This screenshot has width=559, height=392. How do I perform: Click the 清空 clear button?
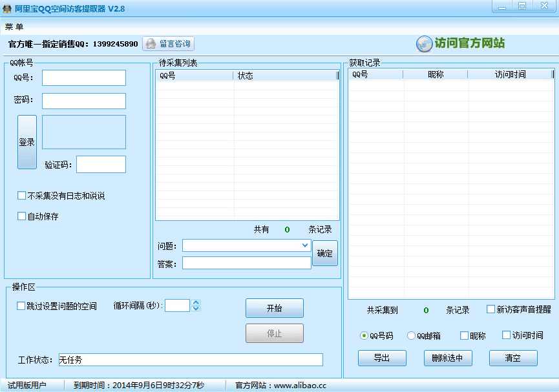pyautogui.click(x=512, y=358)
